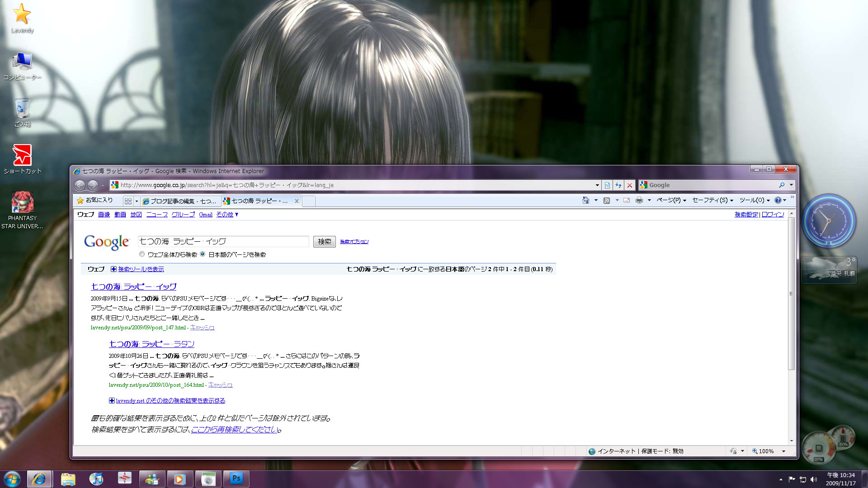This screenshot has width=868, height=488.
Task: Click the blue Help question mark icon
Action: [x=778, y=200]
